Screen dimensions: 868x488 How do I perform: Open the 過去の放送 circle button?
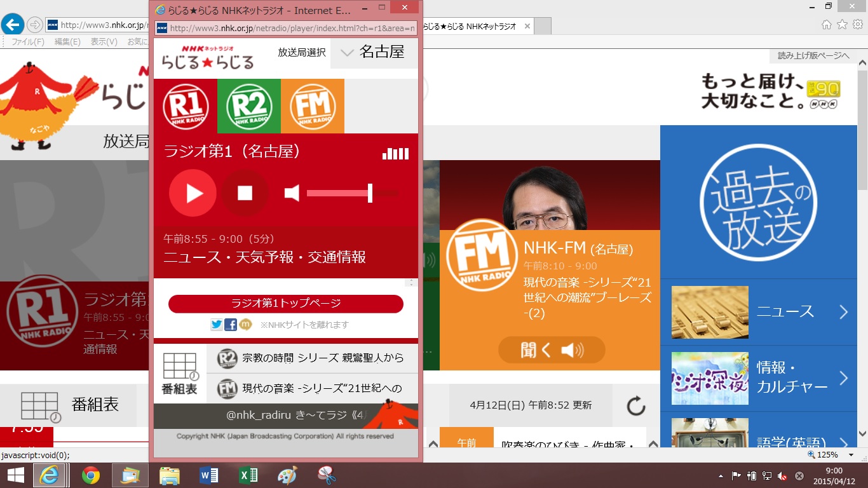coord(758,203)
